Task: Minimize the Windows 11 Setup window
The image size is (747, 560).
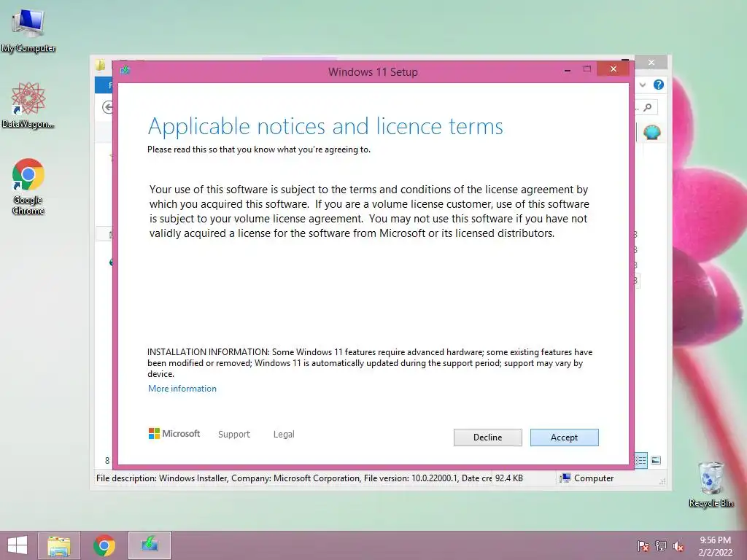Action: pyautogui.click(x=567, y=70)
